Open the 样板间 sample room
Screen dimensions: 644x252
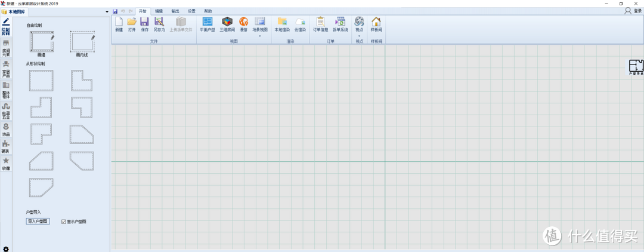(x=376, y=24)
